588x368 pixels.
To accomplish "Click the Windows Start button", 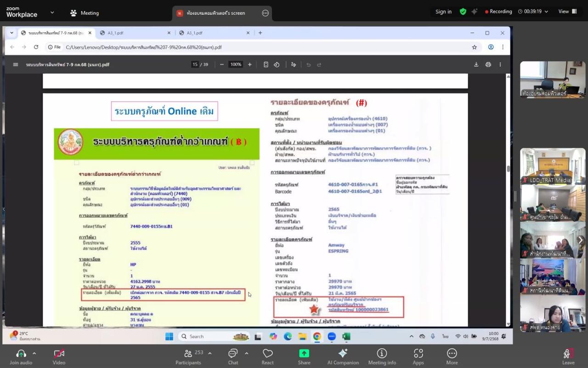I will point(169,336).
